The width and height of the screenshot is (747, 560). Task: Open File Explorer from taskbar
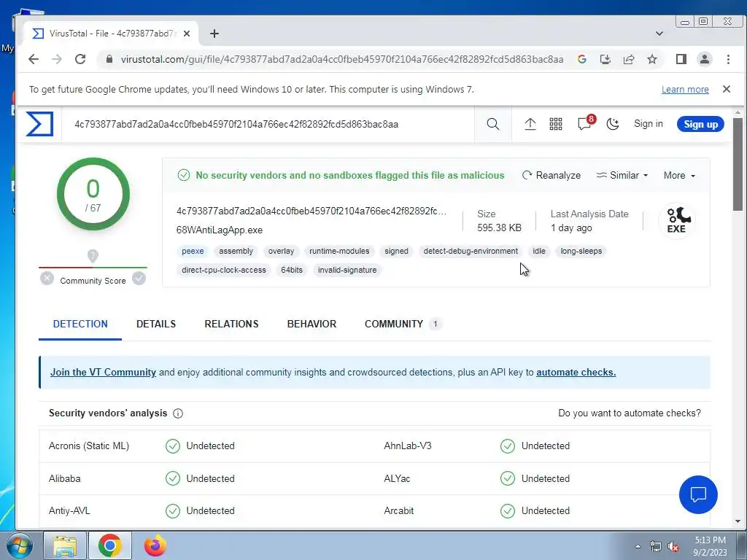pos(65,545)
